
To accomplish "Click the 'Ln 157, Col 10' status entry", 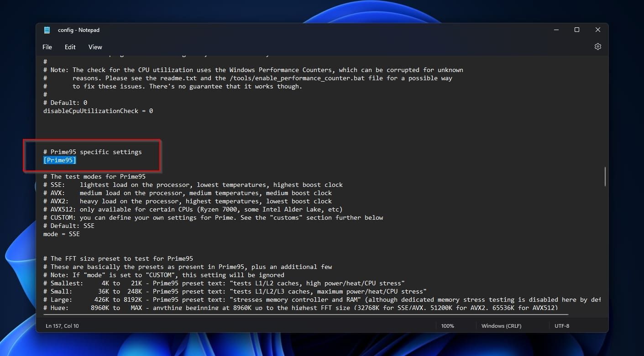I will pyautogui.click(x=62, y=326).
